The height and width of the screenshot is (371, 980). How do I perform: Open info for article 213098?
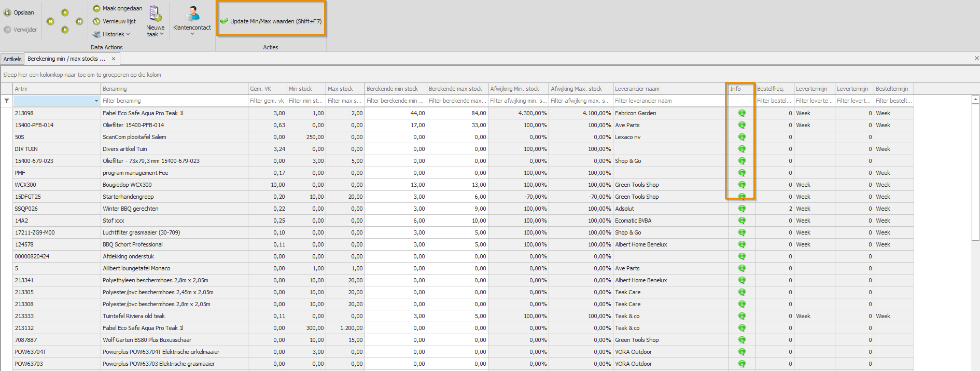pos(742,113)
